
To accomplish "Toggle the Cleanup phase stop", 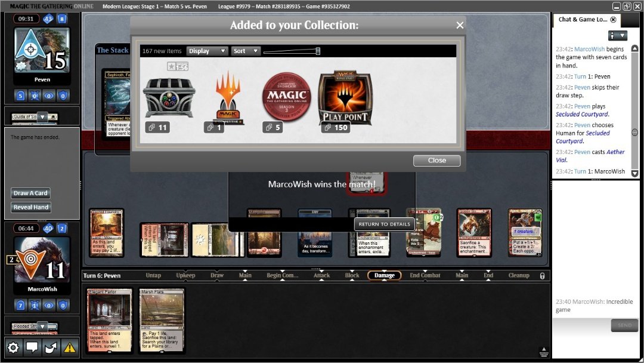I will [519, 275].
